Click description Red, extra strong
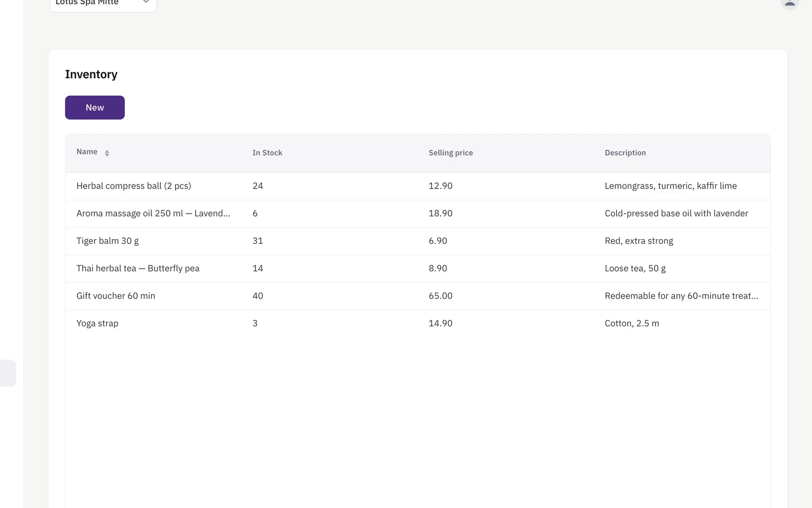 [x=639, y=241]
